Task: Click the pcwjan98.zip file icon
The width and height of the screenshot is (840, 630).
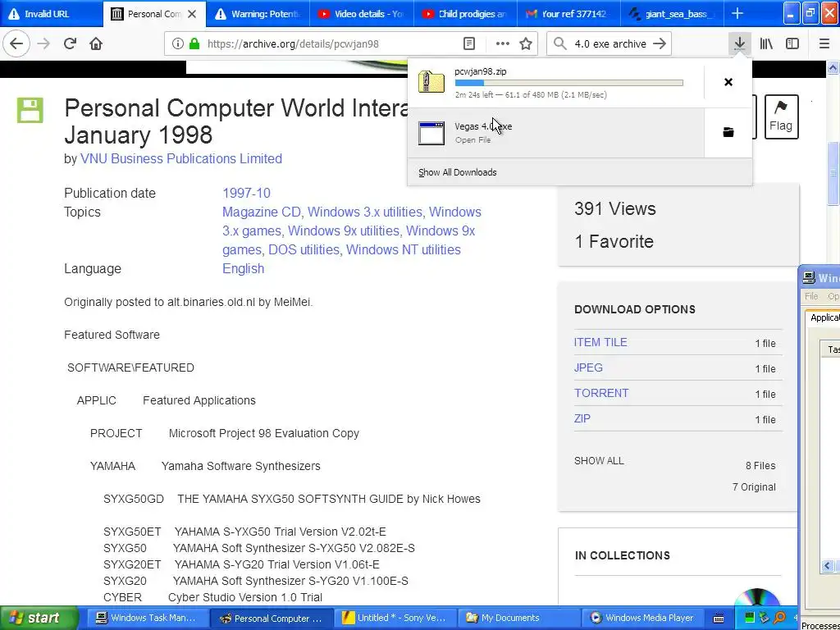Action: [x=431, y=83]
